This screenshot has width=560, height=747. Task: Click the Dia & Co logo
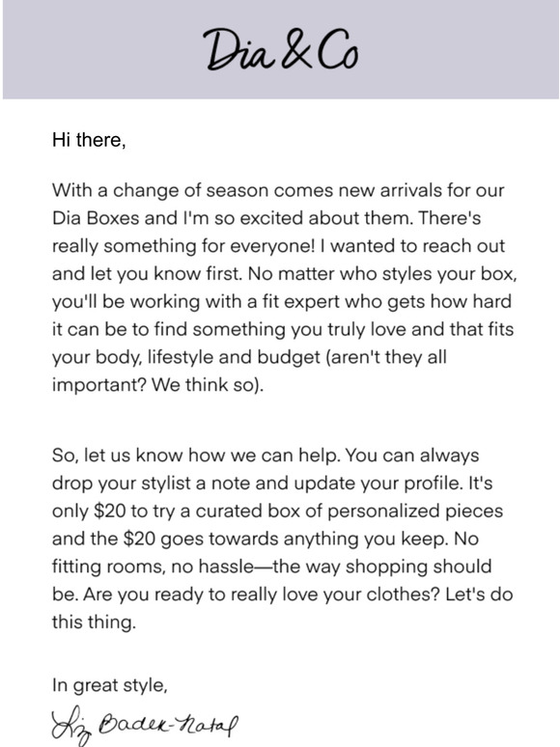tap(282, 50)
